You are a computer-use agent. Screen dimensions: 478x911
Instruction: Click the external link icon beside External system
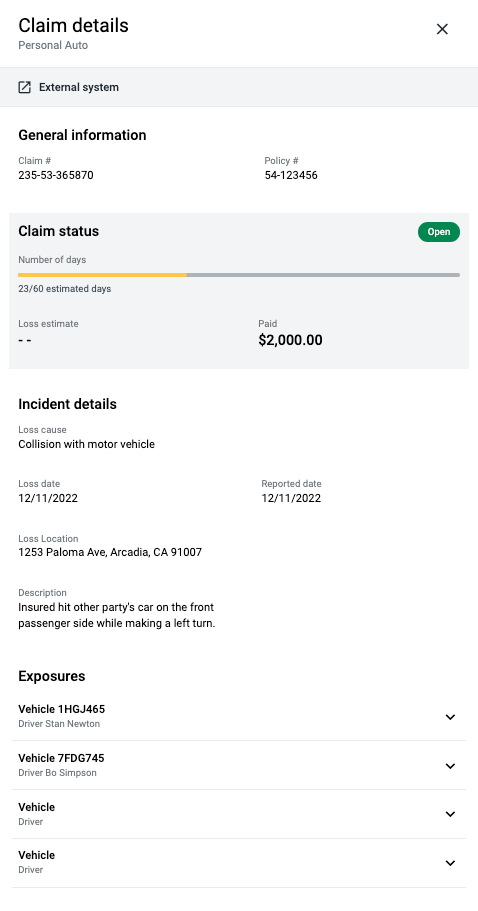[24, 87]
